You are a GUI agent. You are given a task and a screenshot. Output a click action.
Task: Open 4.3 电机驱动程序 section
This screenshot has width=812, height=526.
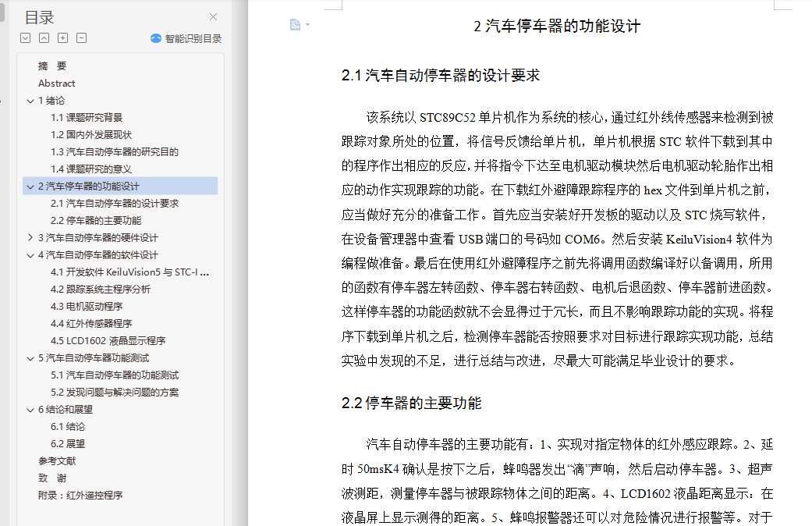click(x=87, y=306)
